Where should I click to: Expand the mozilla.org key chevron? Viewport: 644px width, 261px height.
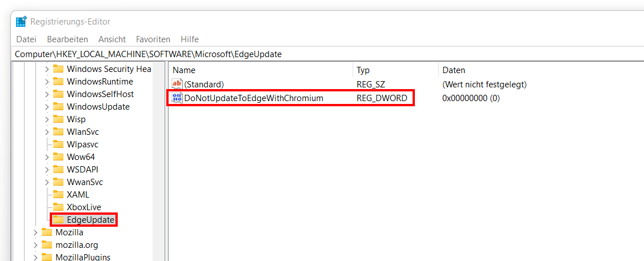point(35,245)
